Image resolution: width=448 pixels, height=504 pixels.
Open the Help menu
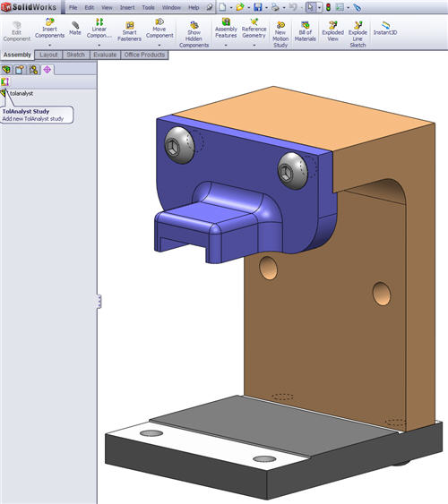[x=194, y=7]
